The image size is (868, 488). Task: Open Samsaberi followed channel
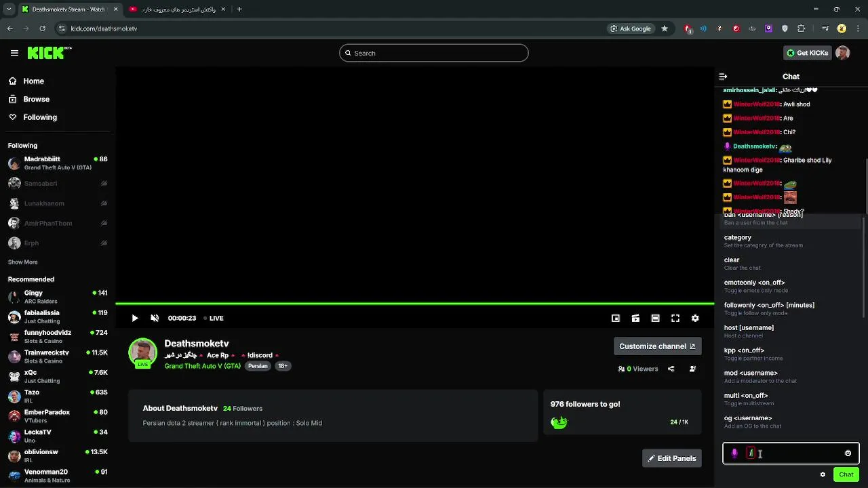(x=58, y=183)
